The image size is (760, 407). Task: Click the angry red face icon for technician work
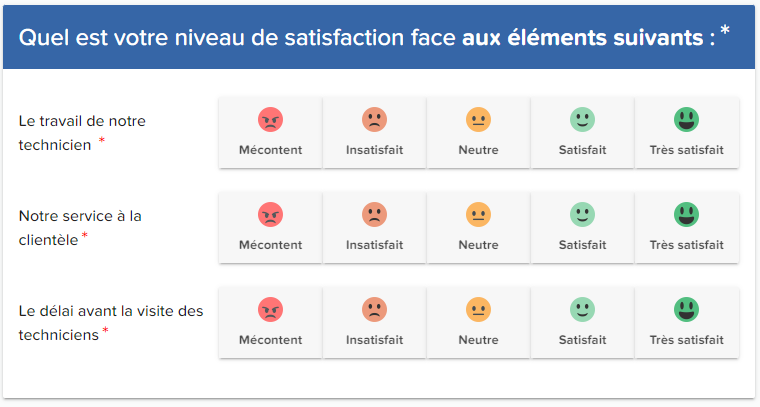(270, 120)
